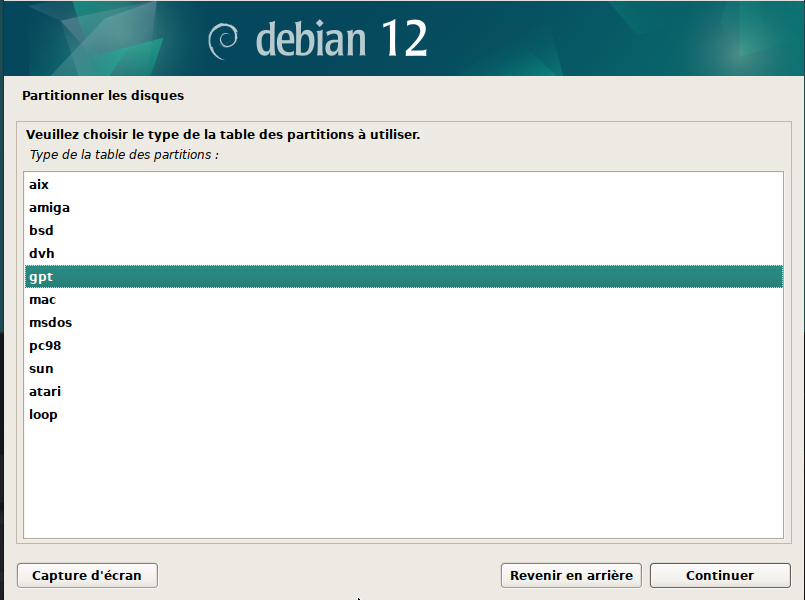Image resolution: width=805 pixels, height=600 pixels.
Task: Choose mac partition table type
Action: coord(404,300)
